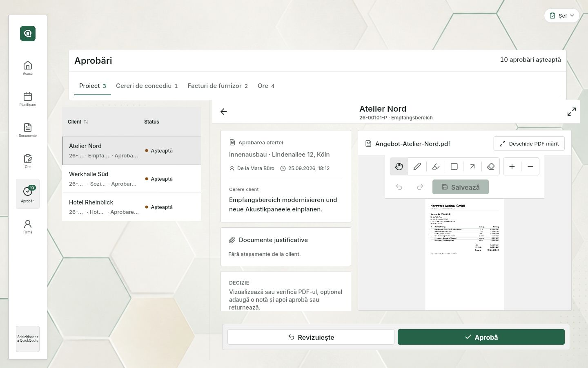Image resolution: width=588 pixels, height=368 pixels.
Task: Select the highlighter tool
Action: (436, 166)
